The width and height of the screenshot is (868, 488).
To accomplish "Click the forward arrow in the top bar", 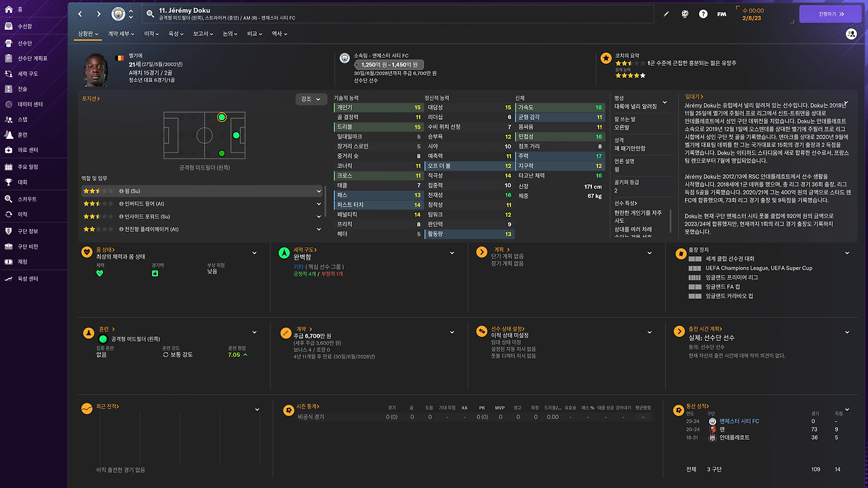I will point(98,14).
